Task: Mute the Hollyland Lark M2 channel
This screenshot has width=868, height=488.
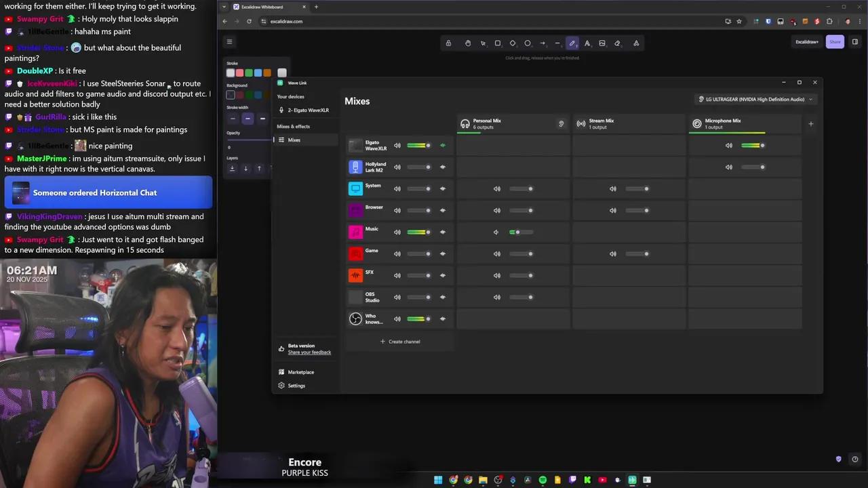Action: click(397, 167)
